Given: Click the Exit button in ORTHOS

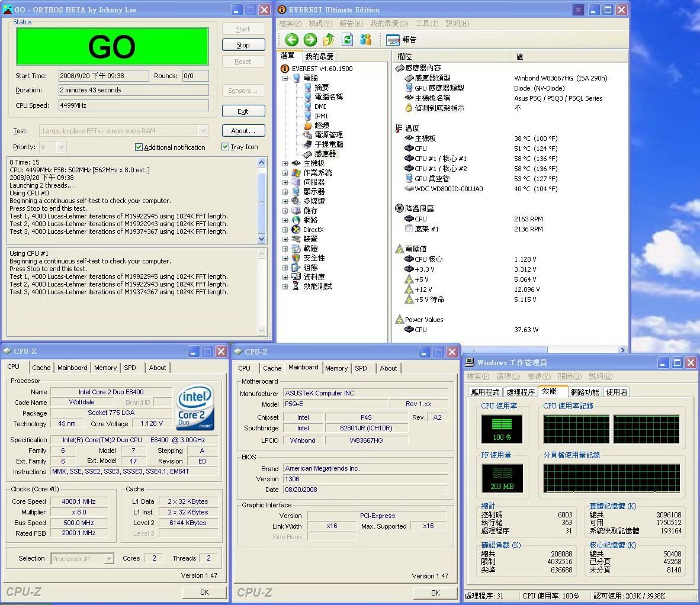Looking at the screenshot, I should (x=243, y=111).
